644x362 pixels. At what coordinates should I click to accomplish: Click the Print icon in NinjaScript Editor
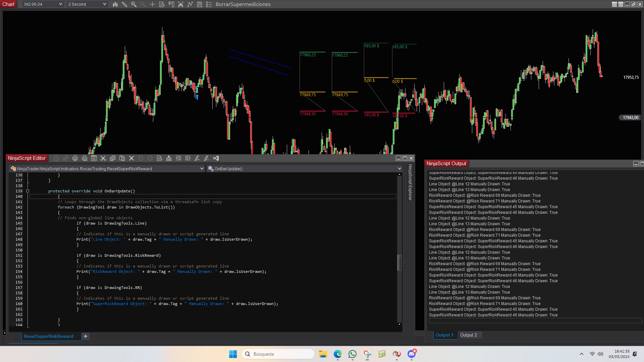[75, 158]
